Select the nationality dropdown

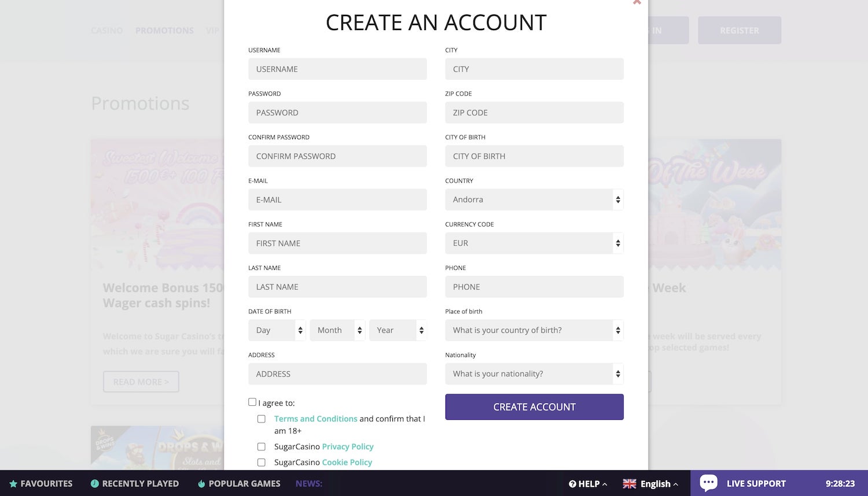pos(534,374)
